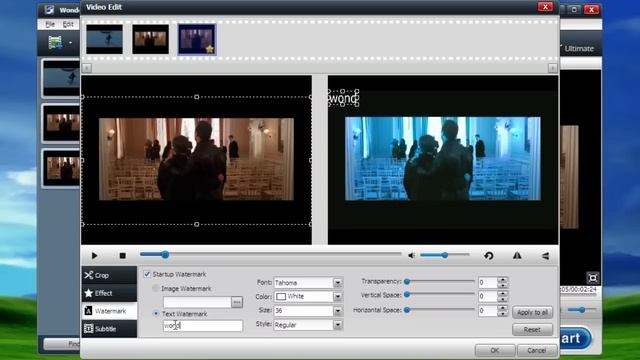Open the File menu in main window
640x360 pixels.
click(50, 24)
